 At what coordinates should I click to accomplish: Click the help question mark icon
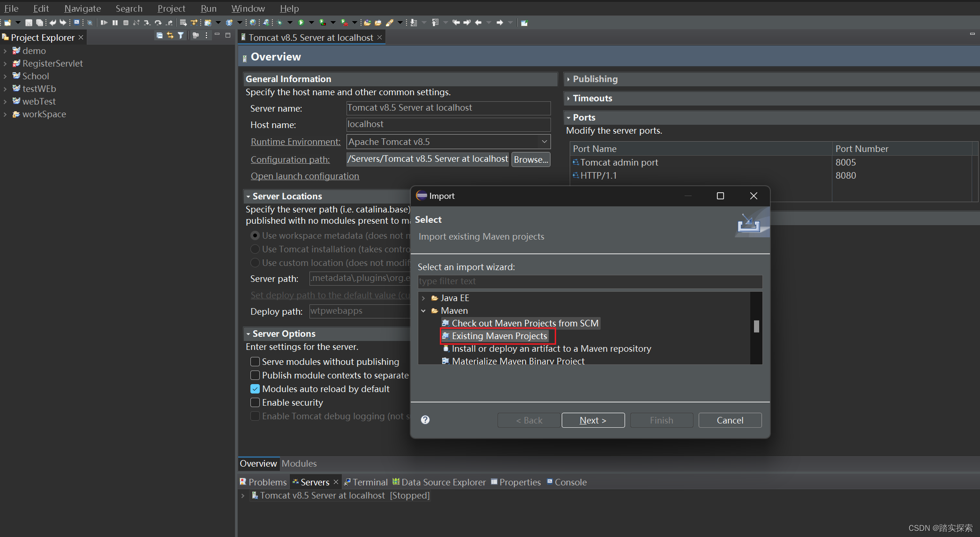click(426, 419)
